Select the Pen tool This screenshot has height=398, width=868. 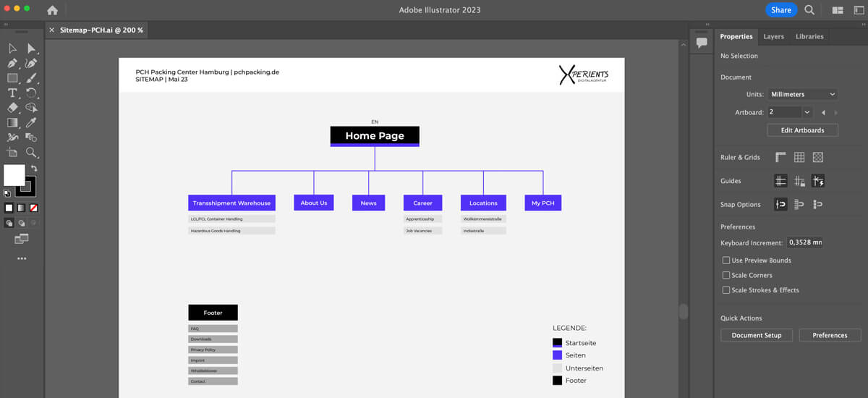(12, 64)
